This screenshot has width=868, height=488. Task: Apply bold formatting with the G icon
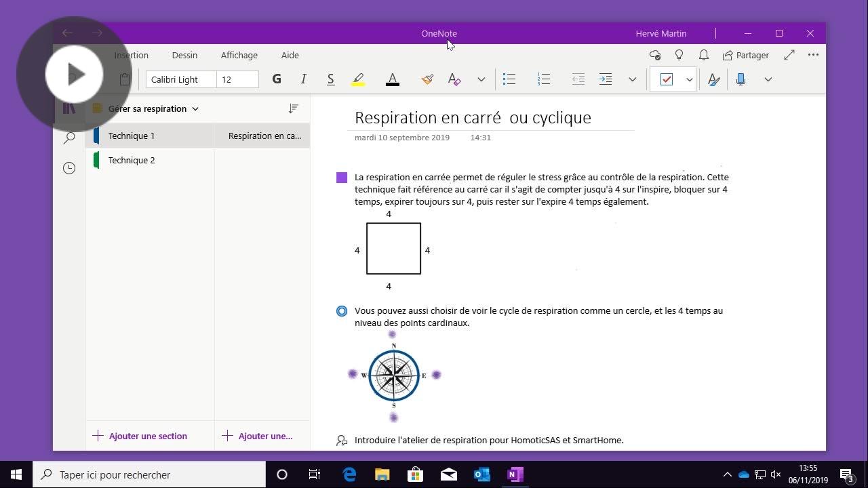(277, 79)
